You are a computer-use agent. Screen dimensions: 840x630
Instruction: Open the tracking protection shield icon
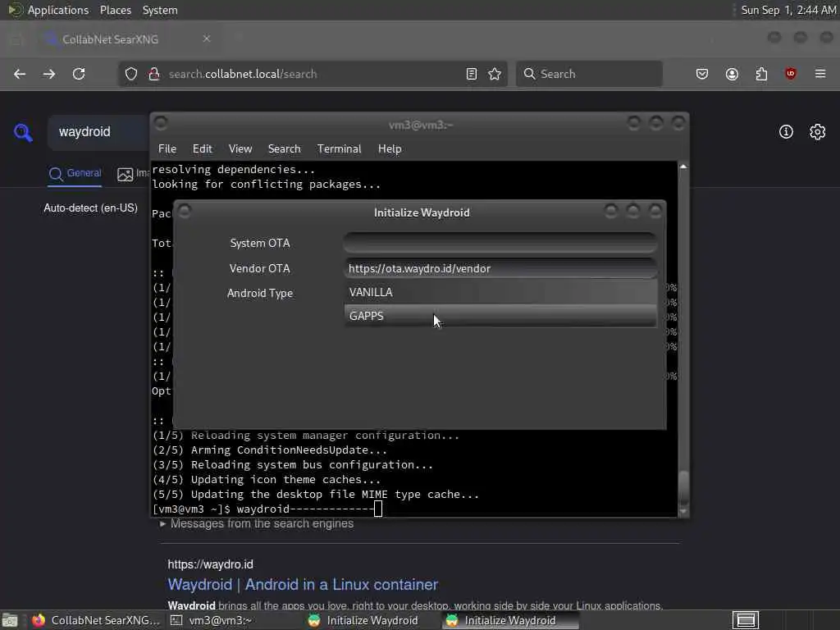pos(131,74)
